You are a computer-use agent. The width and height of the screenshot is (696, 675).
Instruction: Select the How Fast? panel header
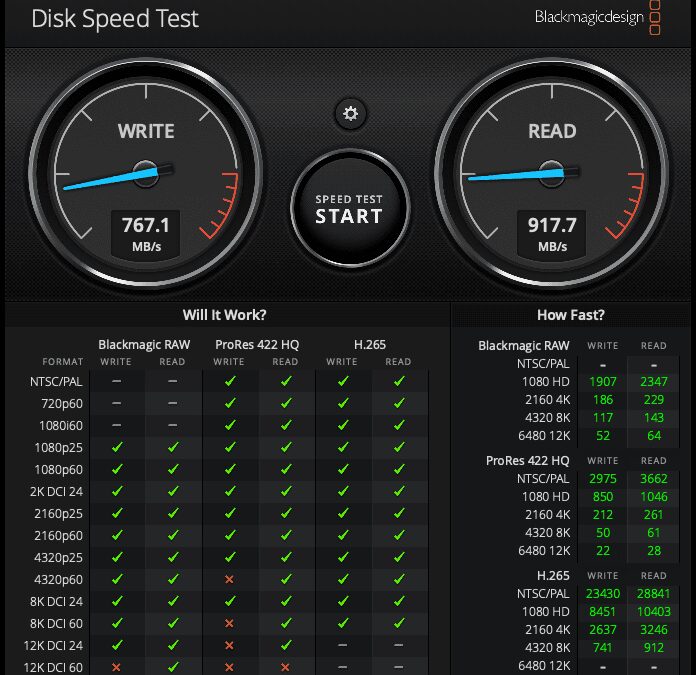[x=570, y=315]
